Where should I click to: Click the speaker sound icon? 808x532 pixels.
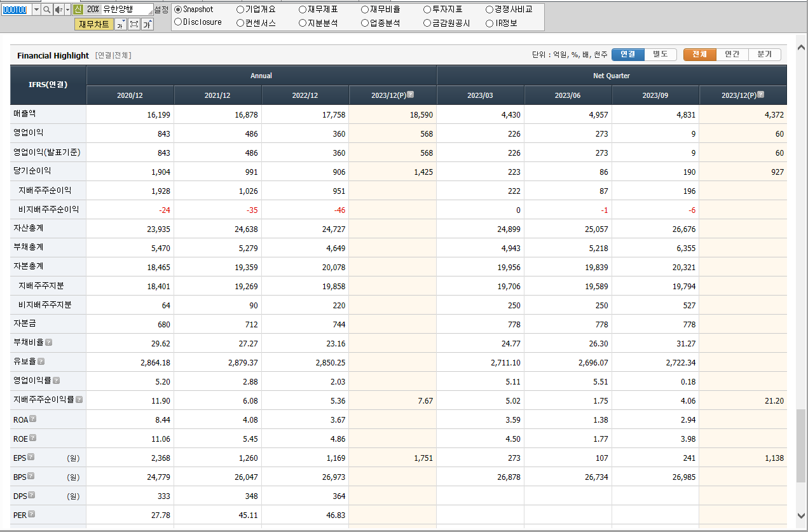pos(58,10)
